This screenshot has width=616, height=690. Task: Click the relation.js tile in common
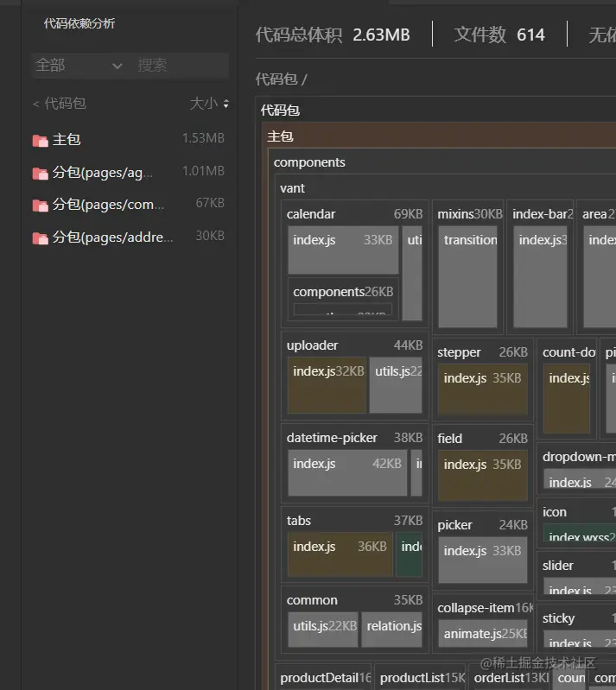tap(392, 630)
